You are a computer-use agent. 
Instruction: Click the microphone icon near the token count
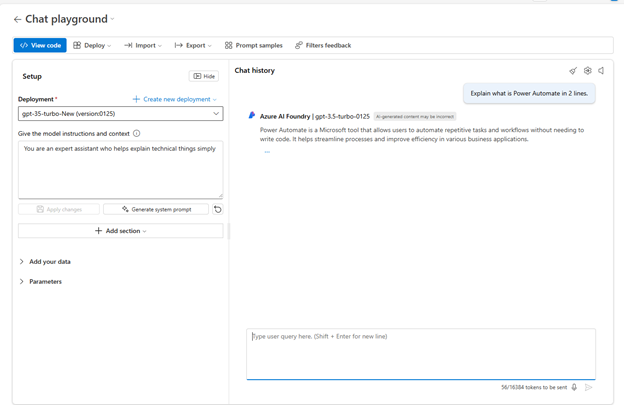pyautogui.click(x=574, y=387)
